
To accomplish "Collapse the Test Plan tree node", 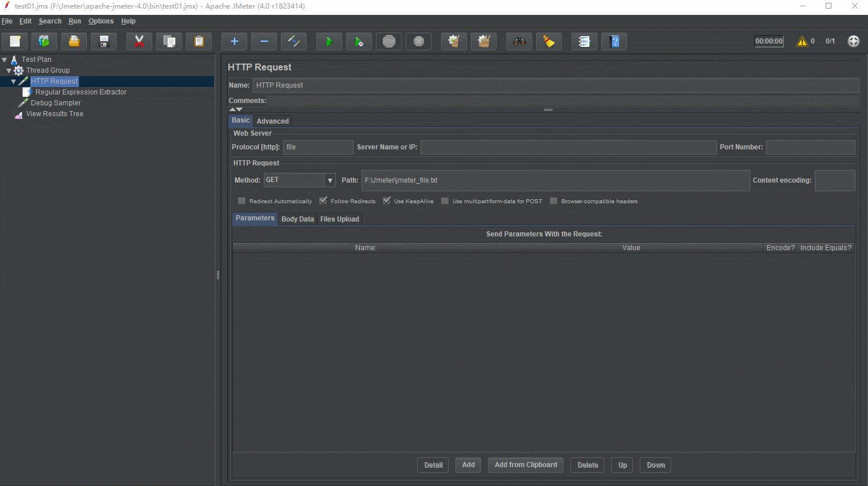I will pos(5,60).
